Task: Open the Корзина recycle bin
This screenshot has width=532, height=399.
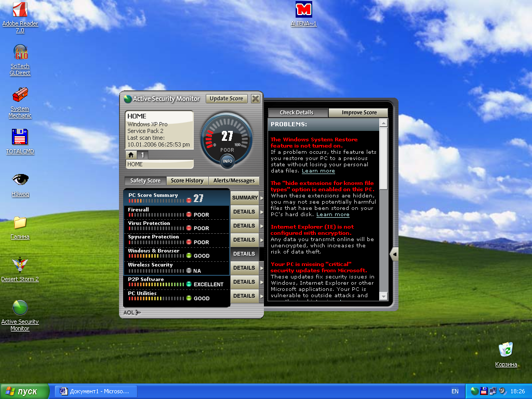Action: coord(506,355)
